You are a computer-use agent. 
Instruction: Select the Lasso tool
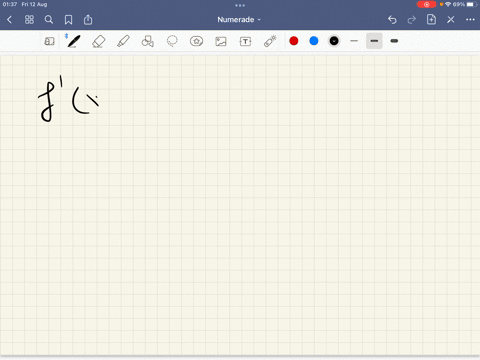(x=172, y=41)
